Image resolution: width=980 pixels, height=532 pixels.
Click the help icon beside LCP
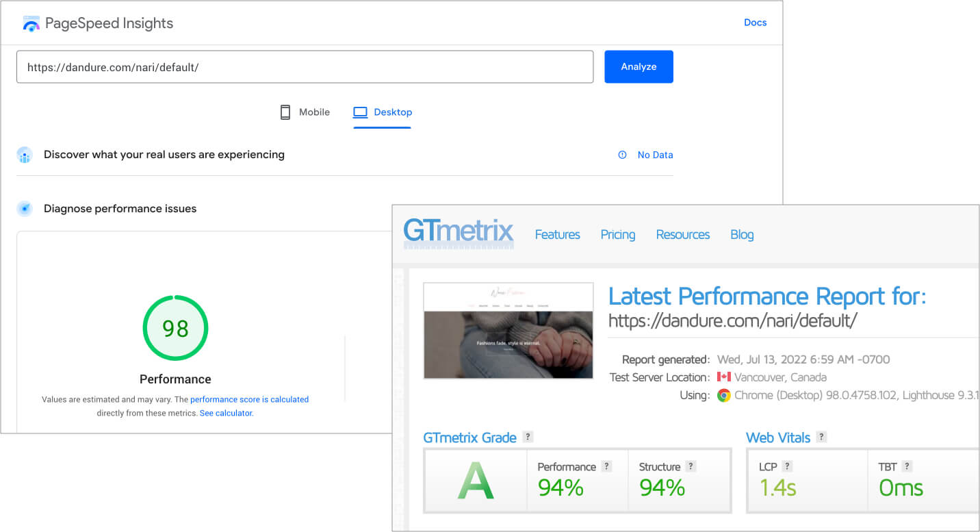[x=788, y=466]
